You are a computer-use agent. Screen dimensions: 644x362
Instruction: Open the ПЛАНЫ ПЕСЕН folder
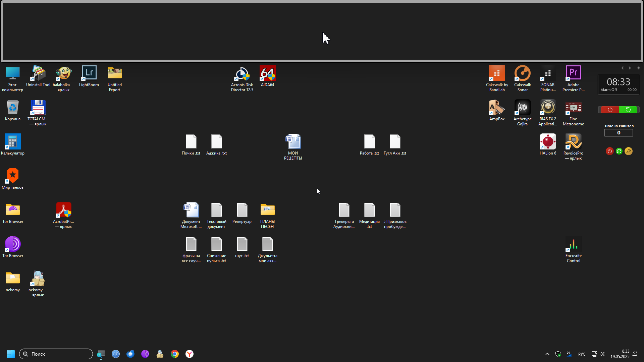point(267,215)
